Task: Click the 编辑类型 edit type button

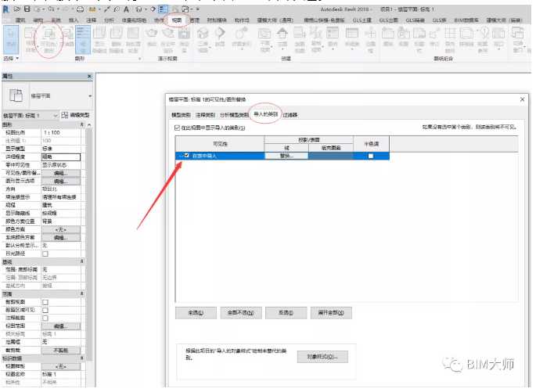Action: [76, 115]
